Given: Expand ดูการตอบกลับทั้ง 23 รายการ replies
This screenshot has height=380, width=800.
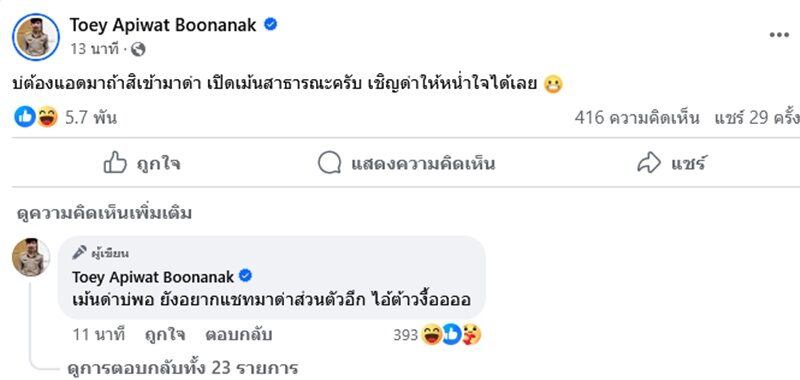Looking at the screenshot, I should tap(183, 367).
